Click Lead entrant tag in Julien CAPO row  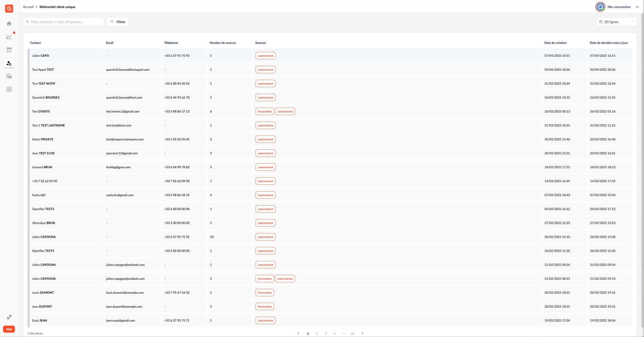[265, 56]
